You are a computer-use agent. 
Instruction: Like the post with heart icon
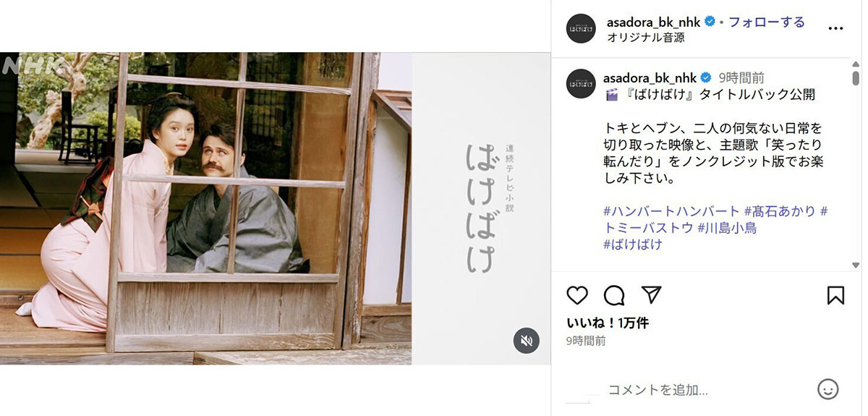pos(577,295)
